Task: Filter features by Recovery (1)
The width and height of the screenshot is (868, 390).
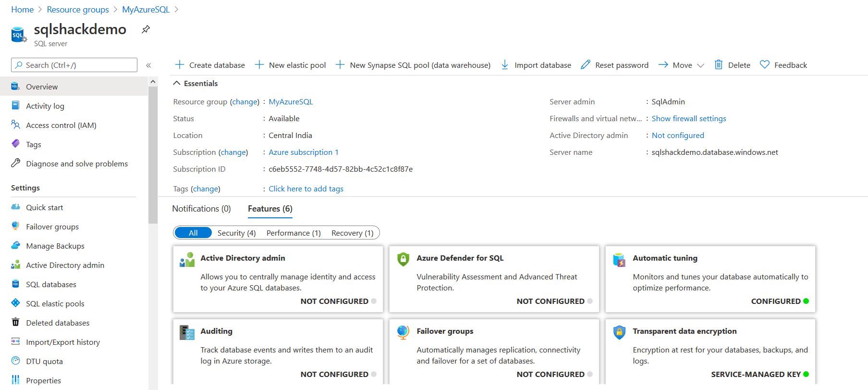Action: tap(352, 233)
